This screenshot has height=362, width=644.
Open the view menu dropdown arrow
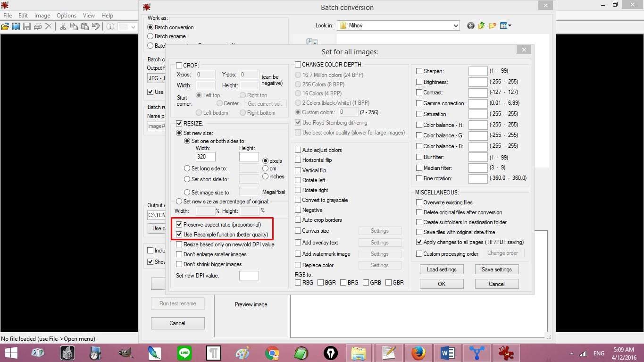coord(510,25)
